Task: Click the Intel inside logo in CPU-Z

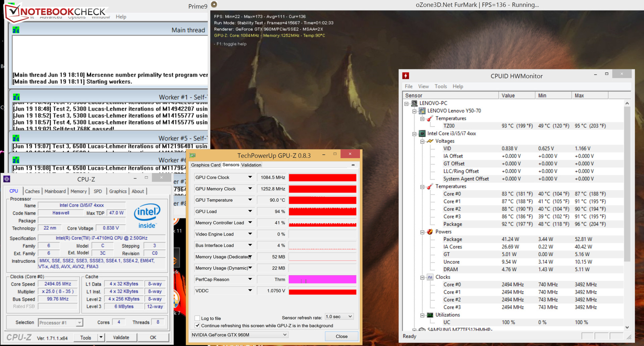Action: 147,216
